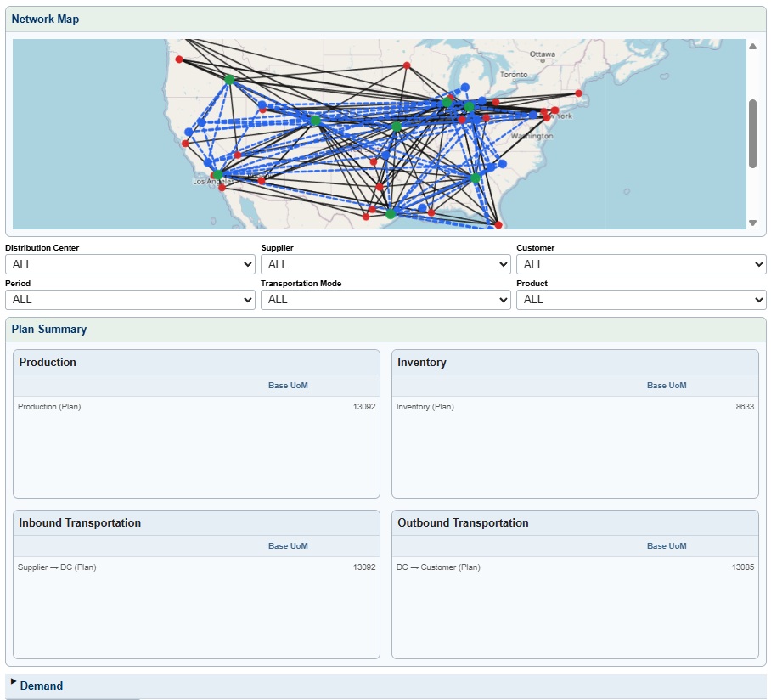Viewport: 771px width, 700px height.
Task: Click the map scroll-down arrow
Action: pyautogui.click(x=751, y=223)
